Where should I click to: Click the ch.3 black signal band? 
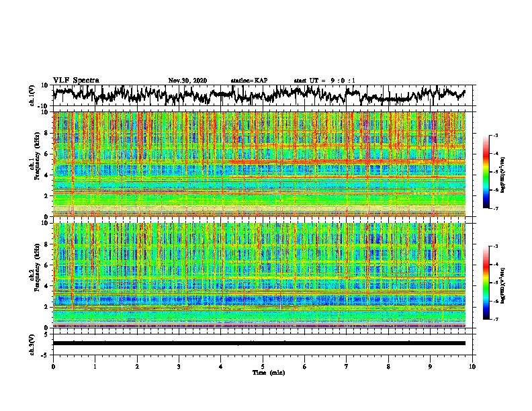coord(259,343)
